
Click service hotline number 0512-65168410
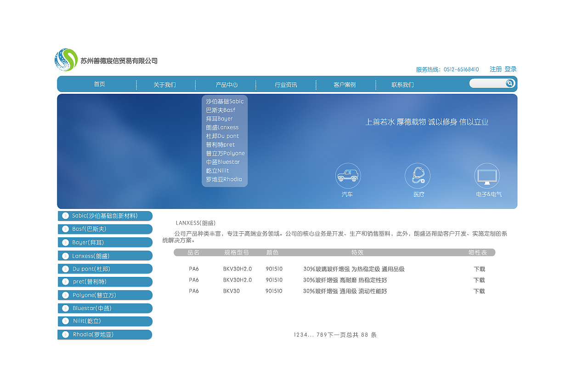tap(461, 69)
